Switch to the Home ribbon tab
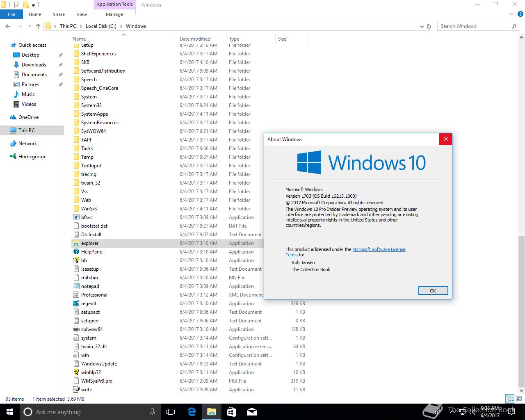 coord(35,14)
